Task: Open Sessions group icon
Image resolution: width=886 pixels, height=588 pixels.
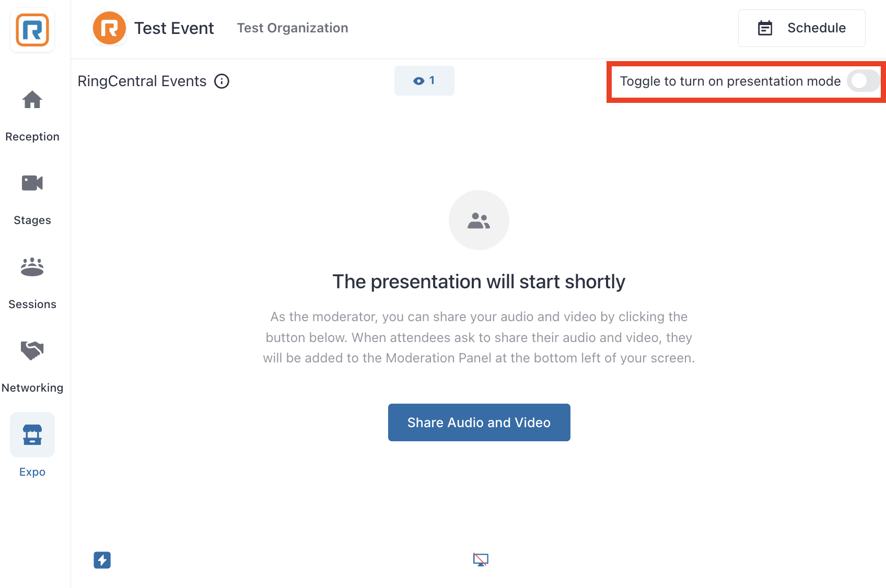Action: point(32,267)
